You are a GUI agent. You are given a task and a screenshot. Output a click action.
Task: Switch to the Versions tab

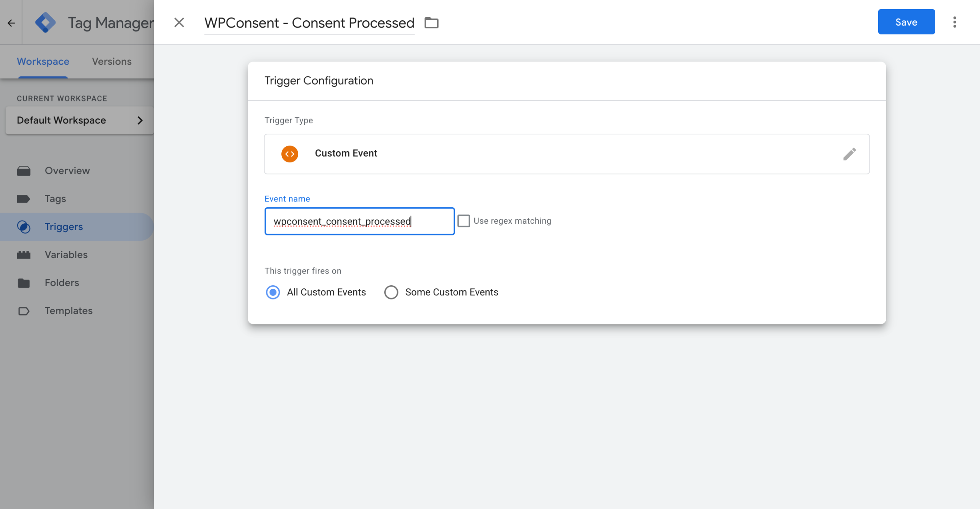click(x=111, y=61)
